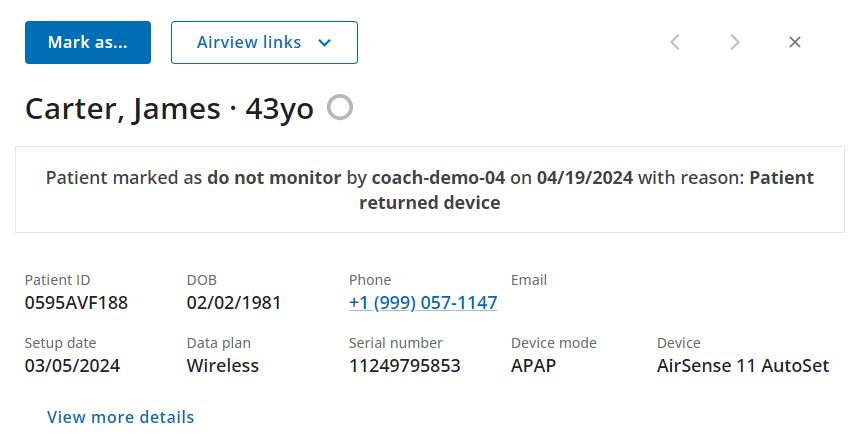Click the Email field label
Screen dimensions: 865x442
[529, 280]
